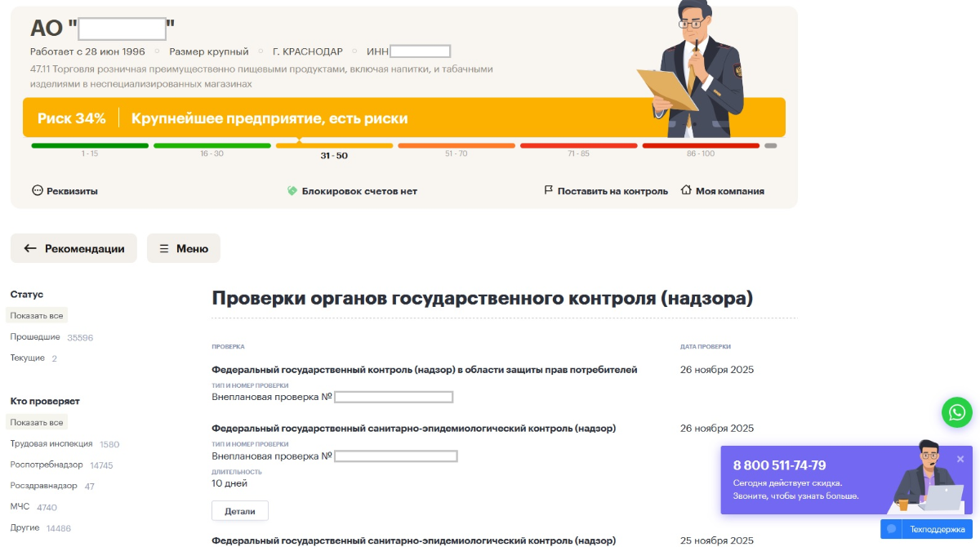The height and width of the screenshot is (547, 980).
Task: Filter by Трудовая инспекция
Action: [x=51, y=444]
